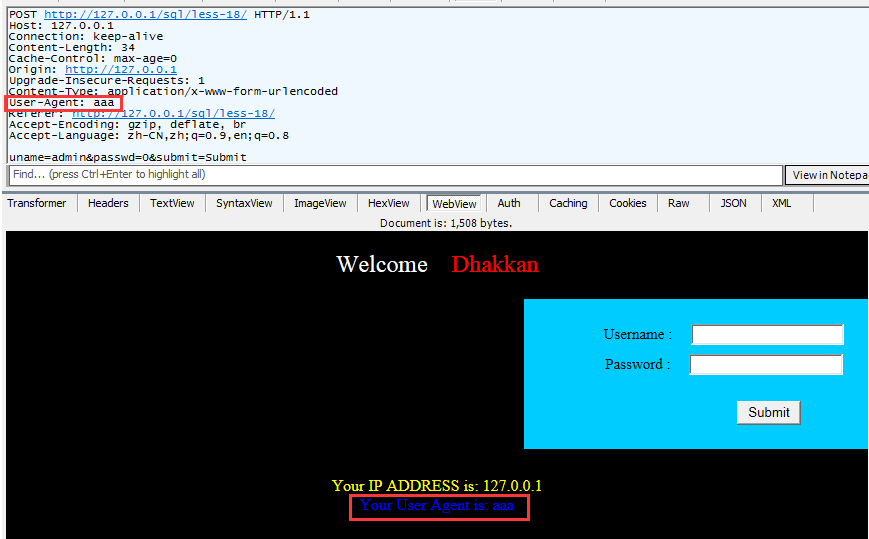Screen dimensions: 869x539
Task: Switch to the XML tab
Action: 782,203
